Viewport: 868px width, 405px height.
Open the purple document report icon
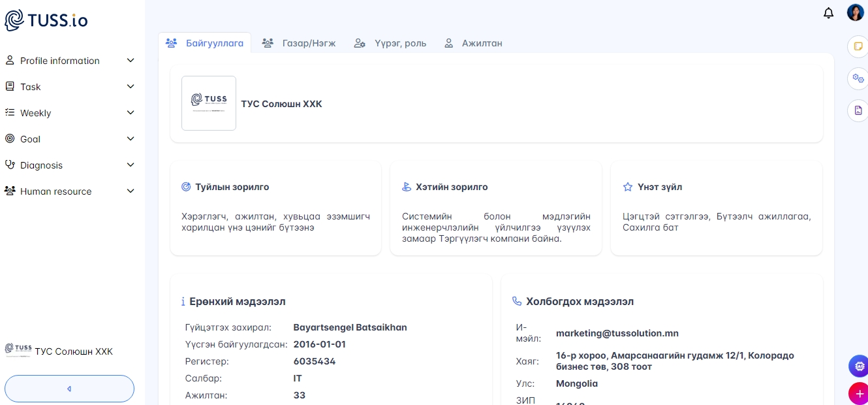tap(858, 110)
